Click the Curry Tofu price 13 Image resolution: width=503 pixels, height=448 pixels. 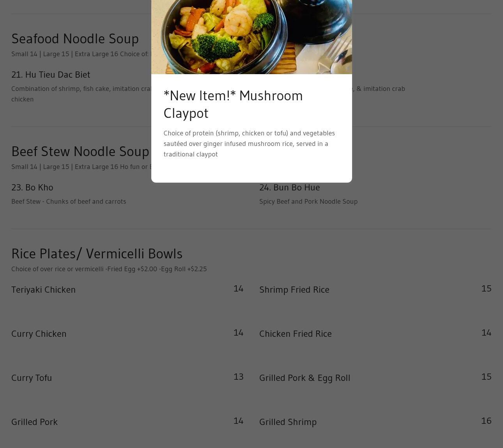tap(238, 377)
